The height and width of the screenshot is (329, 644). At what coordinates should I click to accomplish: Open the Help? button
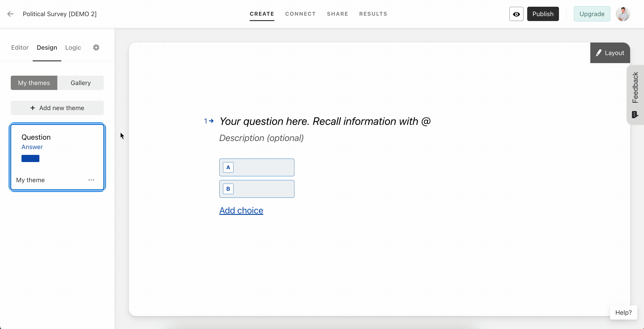click(x=623, y=312)
